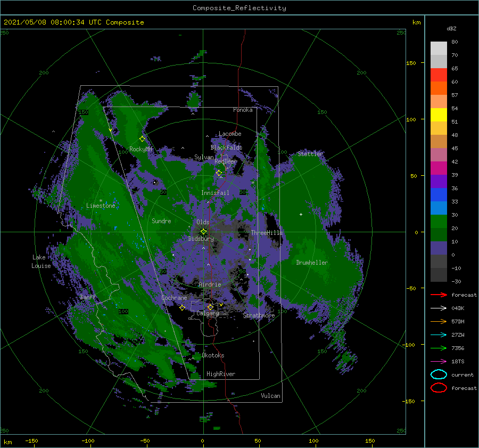
Task: Click the Olds city label
Action: (x=203, y=222)
